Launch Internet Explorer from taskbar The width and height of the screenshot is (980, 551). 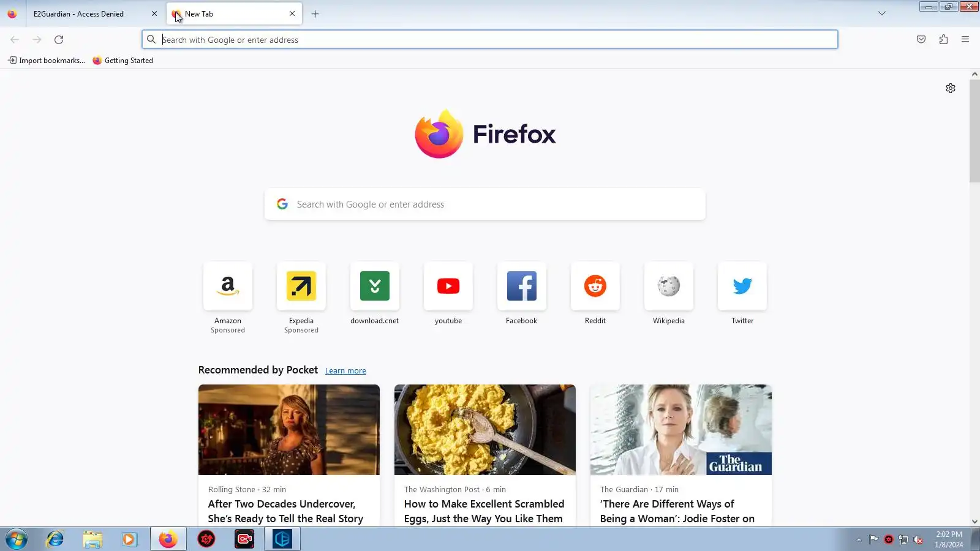(x=55, y=539)
